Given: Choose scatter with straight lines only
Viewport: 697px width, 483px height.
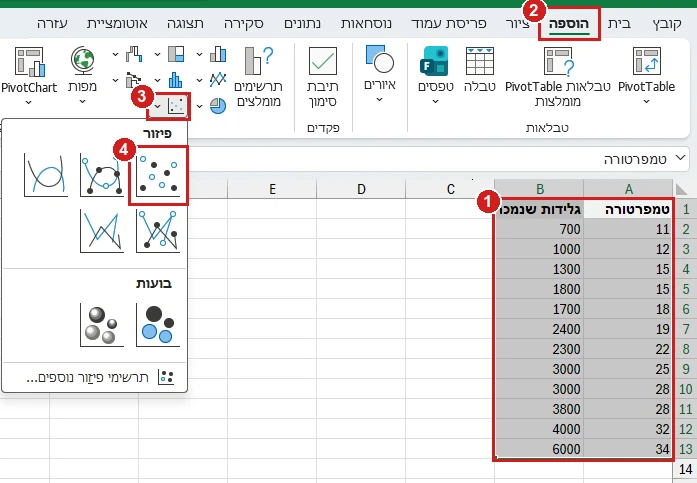Looking at the screenshot, I should pos(102,232).
